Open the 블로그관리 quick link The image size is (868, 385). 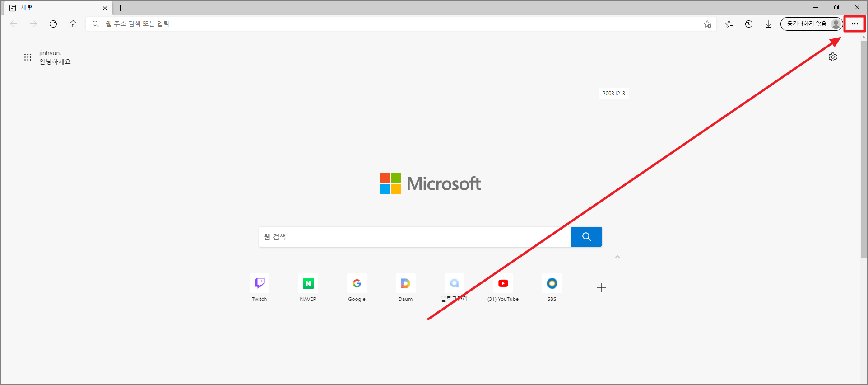[x=455, y=288]
